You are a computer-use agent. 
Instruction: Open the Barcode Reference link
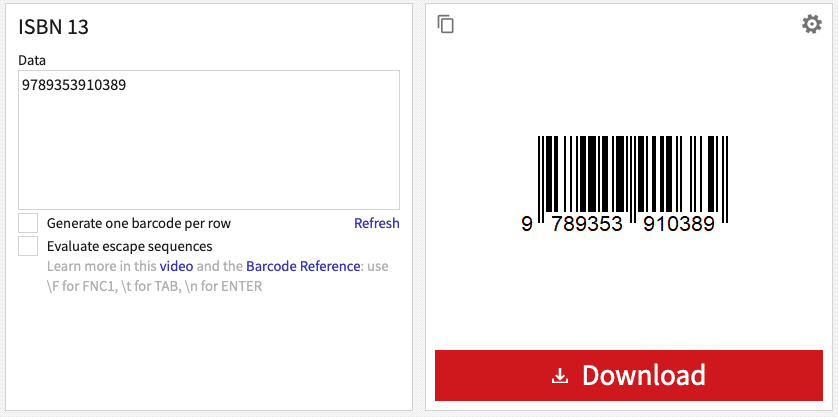tap(303, 266)
